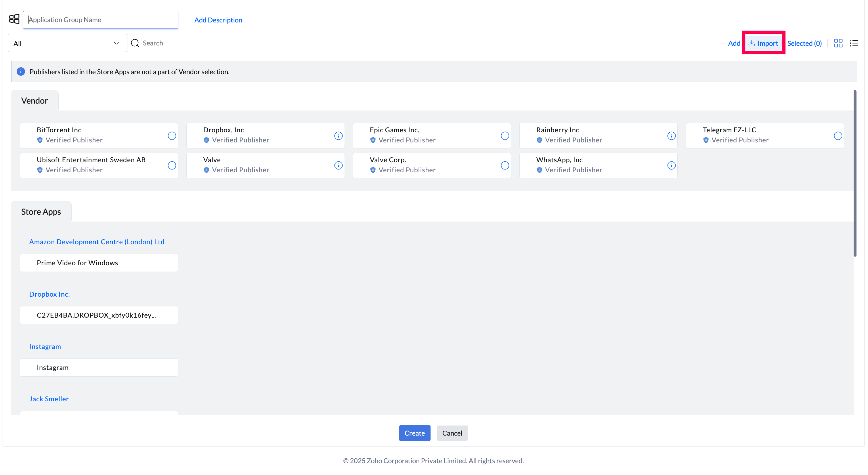This screenshot has width=868, height=475.
Task: Collapse the Jack Smeller publisher group
Action: point(49,399)
